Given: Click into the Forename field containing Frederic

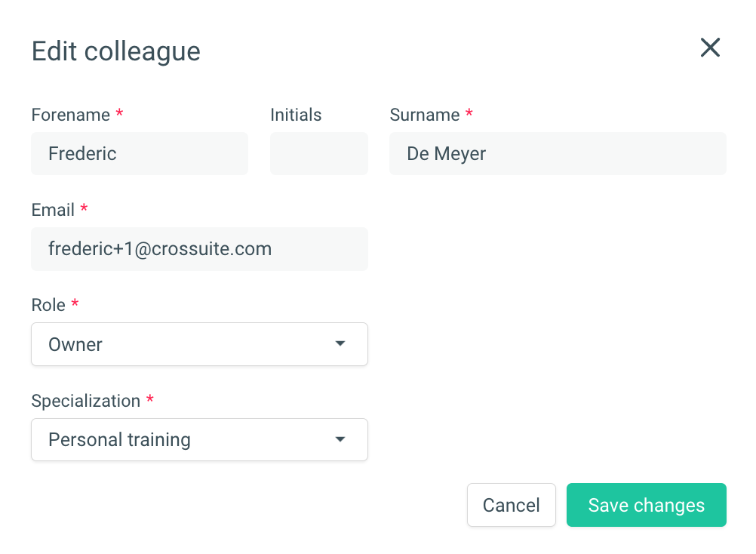Looking at the screenshot, I should pyautogui.click(x=140, y=154).
